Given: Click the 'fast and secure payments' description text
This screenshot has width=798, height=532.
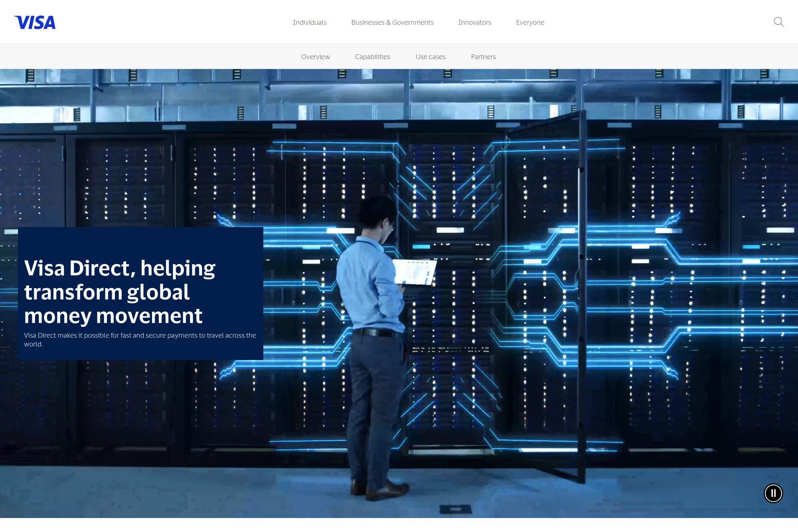Looking at the screenshot, I should tap(140, 339).
